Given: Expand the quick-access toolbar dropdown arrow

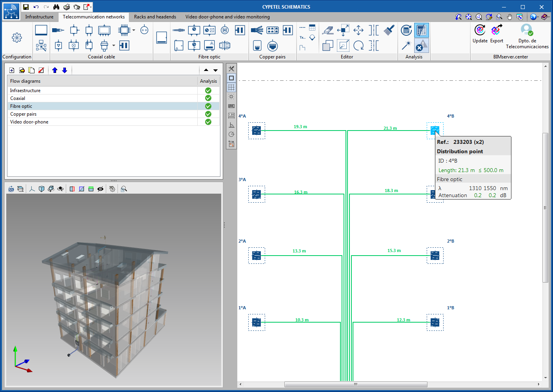Looking at the screenshot, I should 91,7.
